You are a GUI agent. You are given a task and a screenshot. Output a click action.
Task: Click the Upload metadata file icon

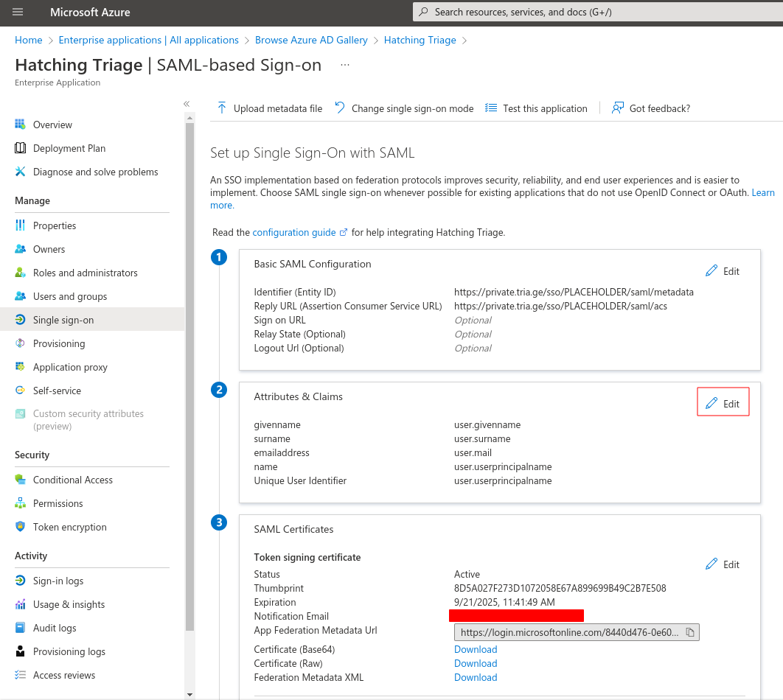coord(221,108)
